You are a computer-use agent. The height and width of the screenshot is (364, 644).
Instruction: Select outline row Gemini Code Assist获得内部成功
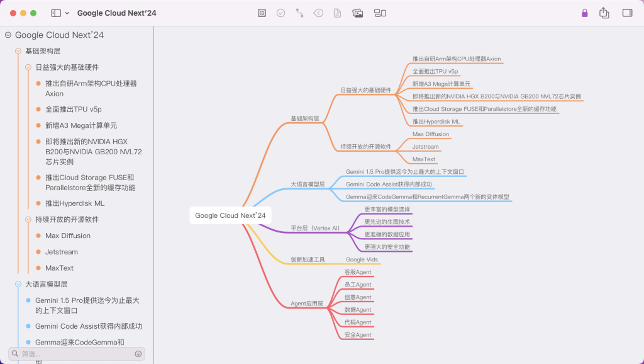click(89, 326)
